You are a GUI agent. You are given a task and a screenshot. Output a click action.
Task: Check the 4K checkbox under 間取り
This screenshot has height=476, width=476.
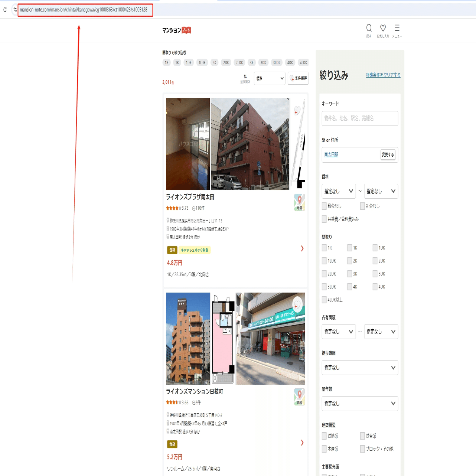(350, 287)
